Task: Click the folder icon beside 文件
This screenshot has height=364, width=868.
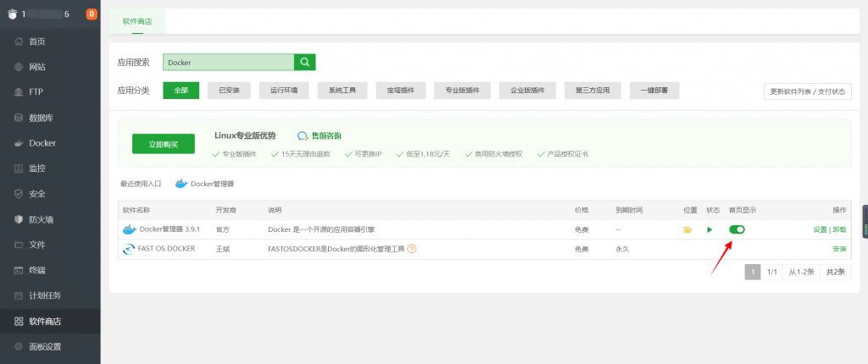Action: pyautogui.click(x=19, y=245)
